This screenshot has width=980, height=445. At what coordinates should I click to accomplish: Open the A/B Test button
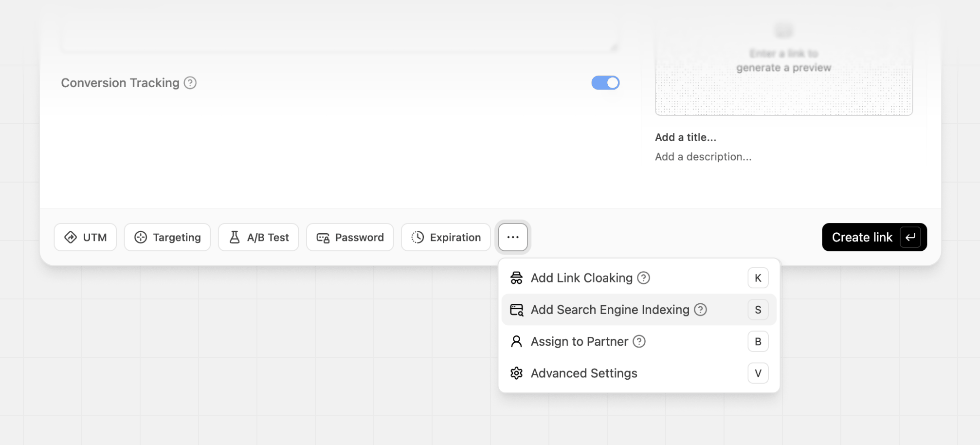click(258, 237)
